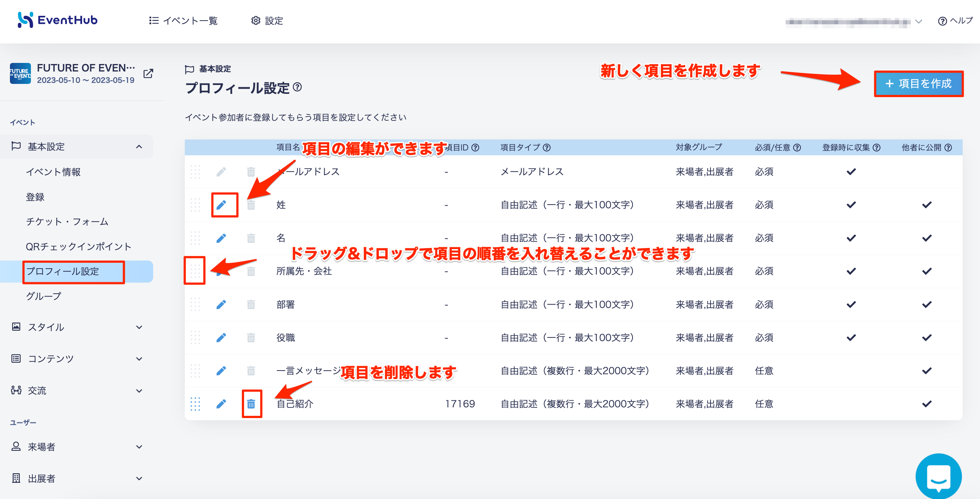Viewport: 980px width, 499px height.
Task: Delete the 自己紹介 item with trash icon
Action: (x=251, y=404)
